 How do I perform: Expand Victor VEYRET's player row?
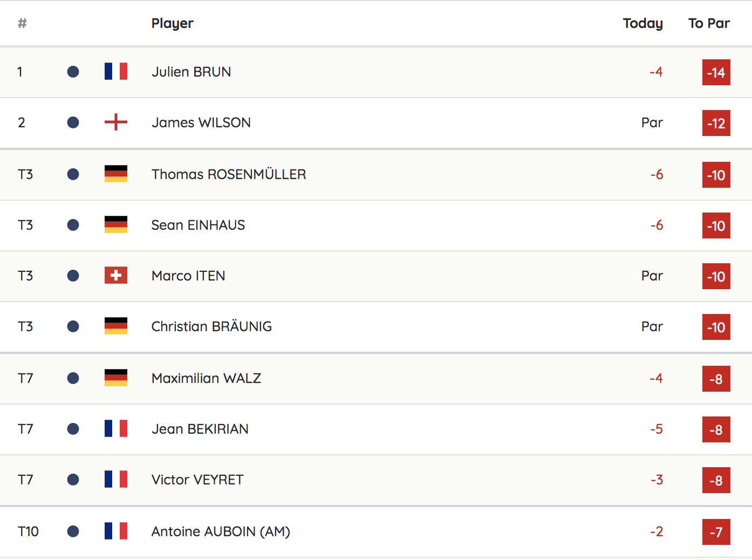click(376, 480)
